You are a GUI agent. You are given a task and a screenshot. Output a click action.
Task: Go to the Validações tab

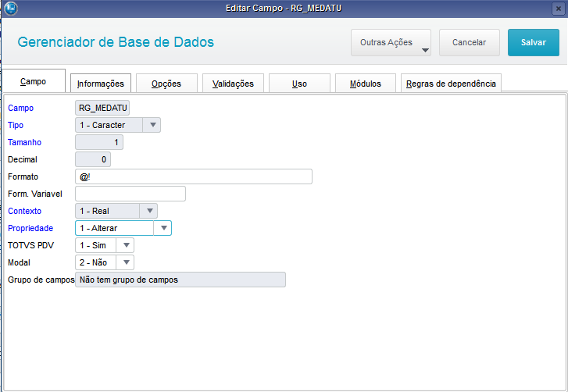click(x=233, y=84)
